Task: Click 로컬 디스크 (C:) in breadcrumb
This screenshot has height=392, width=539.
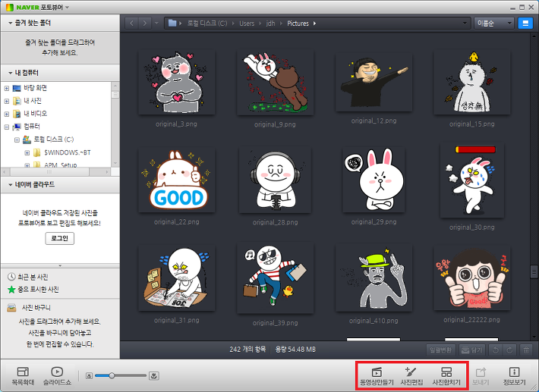Action: coord(207,24)
